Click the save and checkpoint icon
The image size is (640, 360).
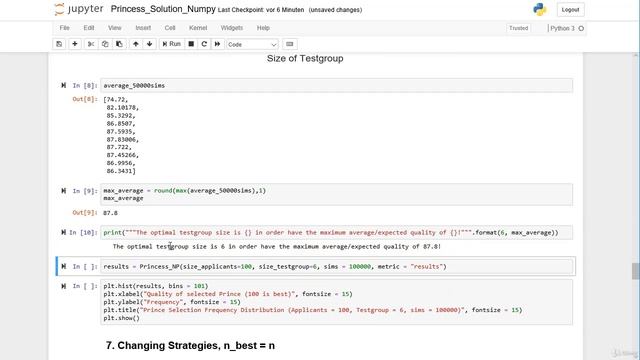click(x=59, y=44)
